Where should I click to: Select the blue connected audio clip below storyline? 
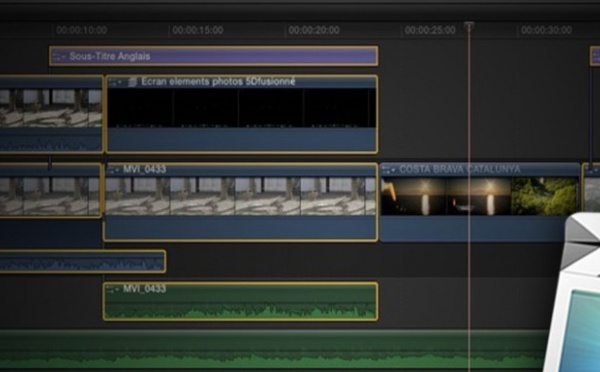pyautogui.click(x=83, y=262)
